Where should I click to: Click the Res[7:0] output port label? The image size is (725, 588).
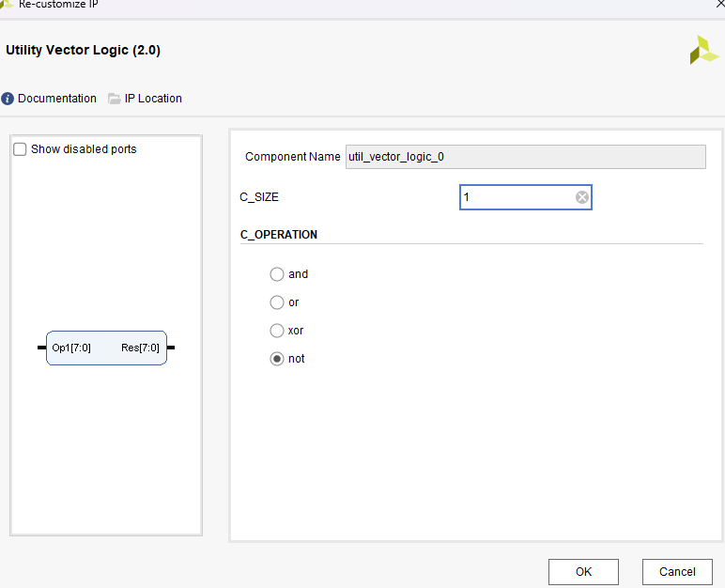(140, 348)
